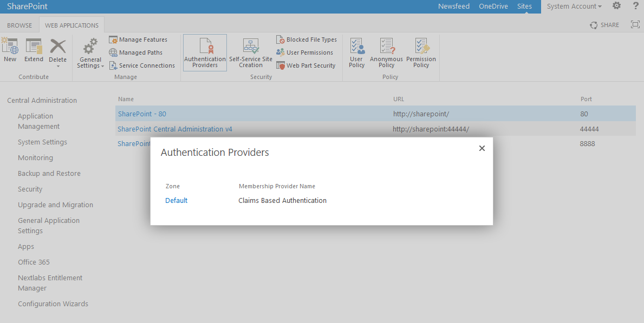Open the General Settings gear icon

[x=90, y=47]
